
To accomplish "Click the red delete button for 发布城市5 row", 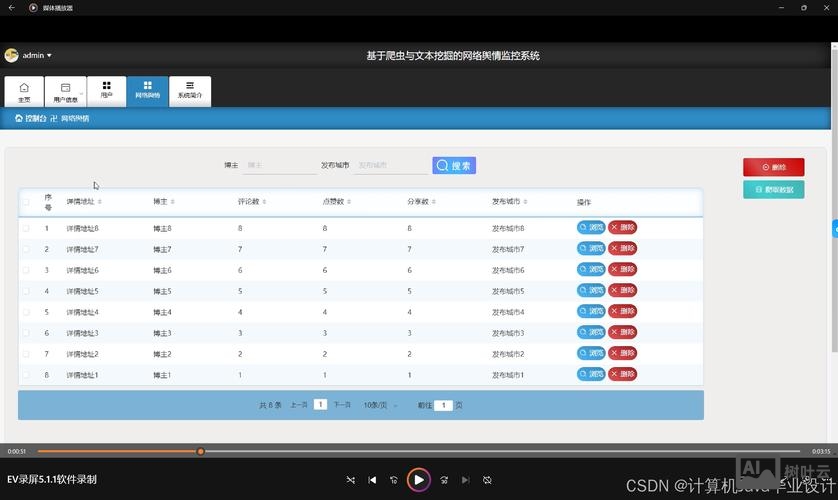I will 623,290.
